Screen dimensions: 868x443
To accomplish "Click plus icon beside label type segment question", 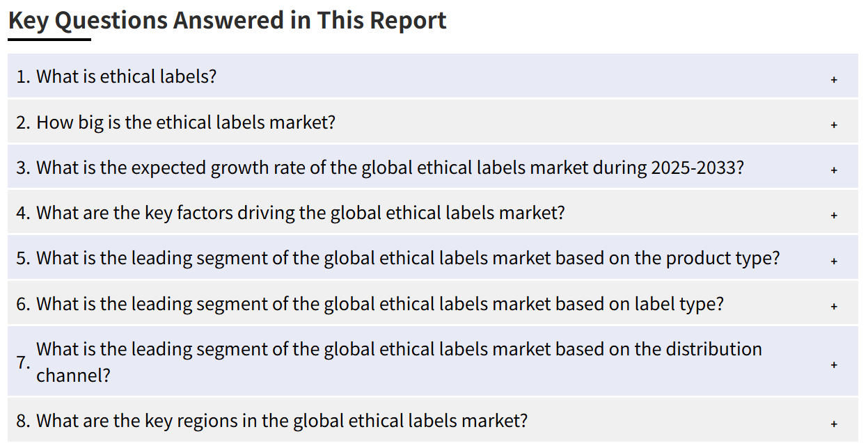I will point(833,307).
